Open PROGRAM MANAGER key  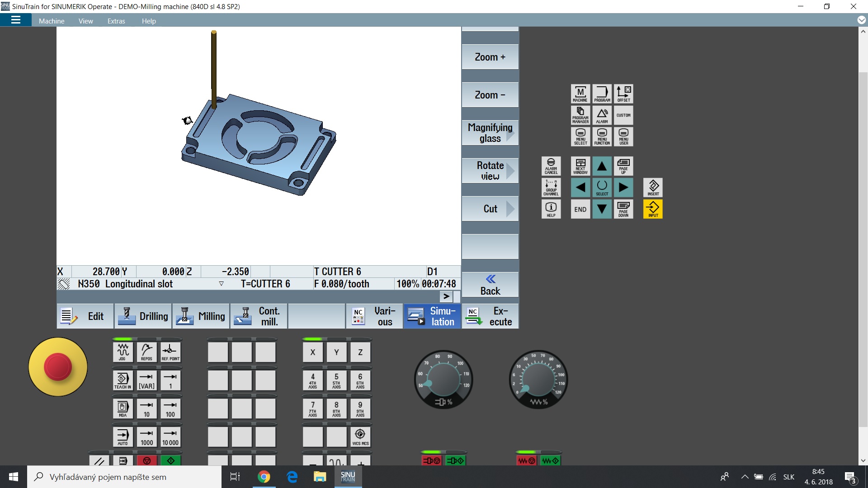tap(580, 115)
